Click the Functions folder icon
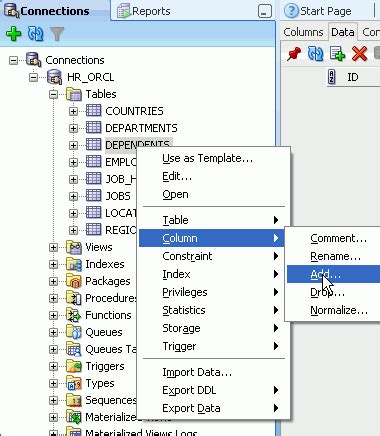 tap(74, 315)
